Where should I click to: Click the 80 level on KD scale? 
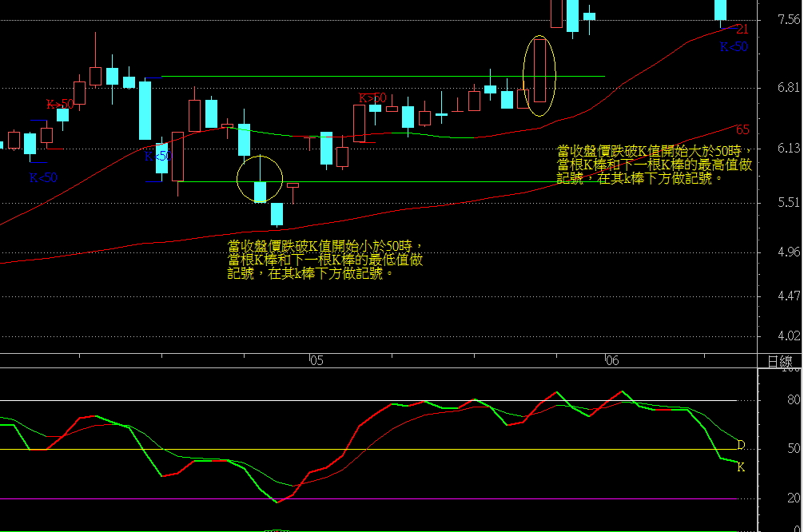click(x=794, y=399)
